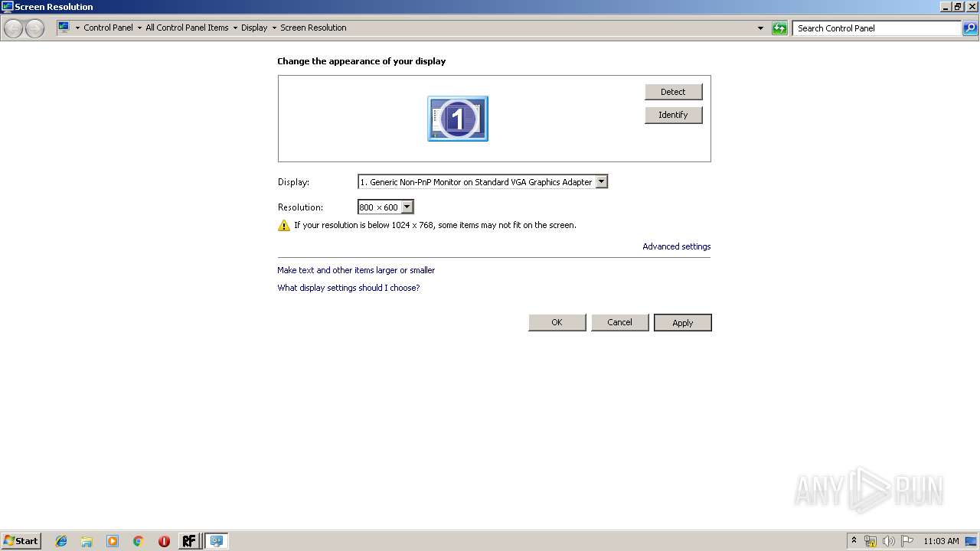Open 'What display settings should I choose?' link

[348, 288]
